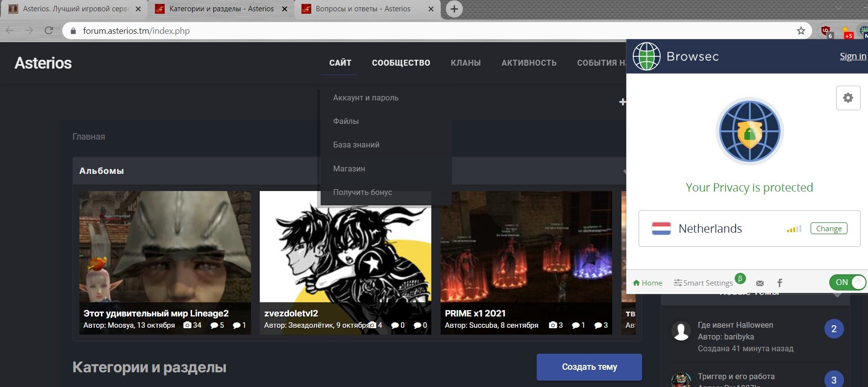Click baribyka author link

pyautogui.click(x=739, y=337)
